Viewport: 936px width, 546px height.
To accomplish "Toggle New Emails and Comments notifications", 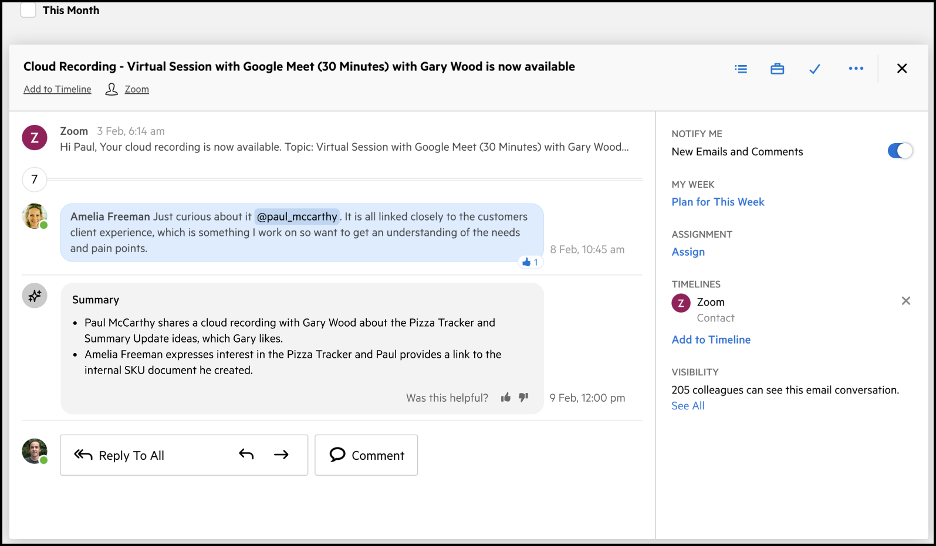I will pyautogui.click(x=900, y=151).
